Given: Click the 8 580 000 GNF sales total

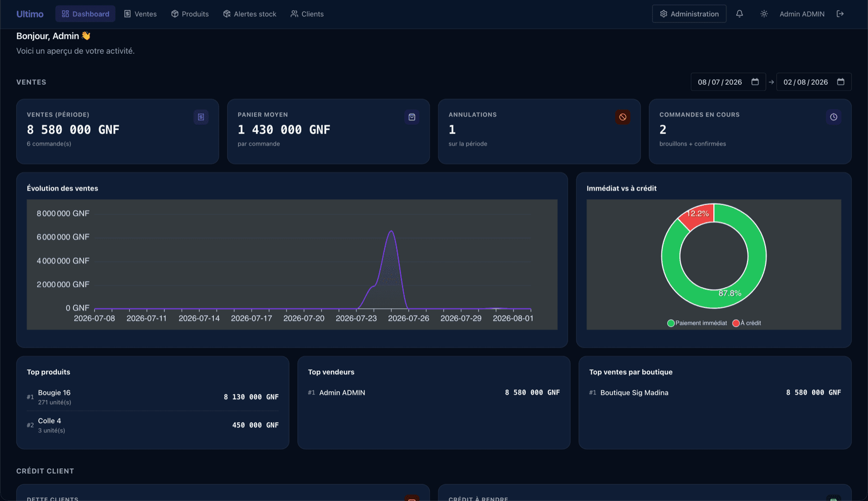Looking at the screenshot, I should click(x=73, y=130).
